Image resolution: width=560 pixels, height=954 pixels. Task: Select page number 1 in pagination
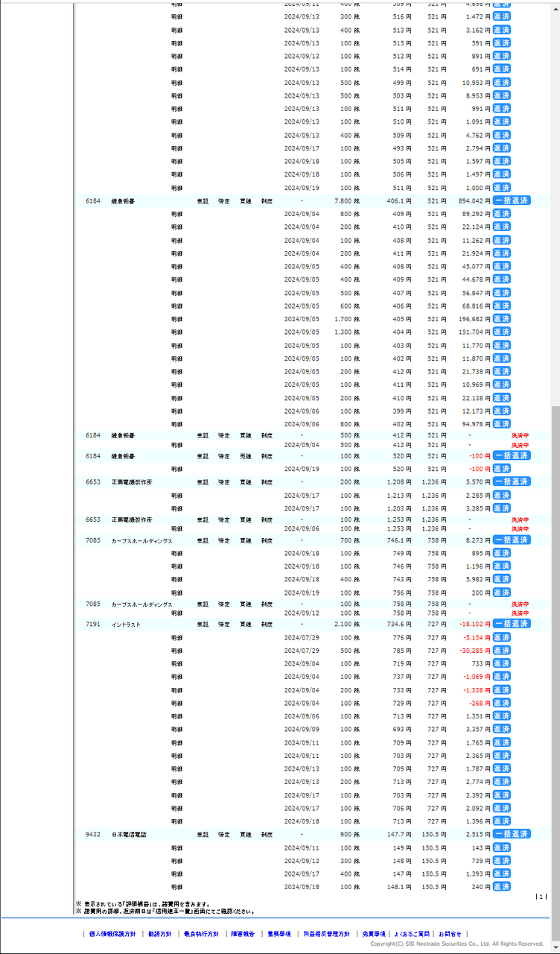pyautogui.click(x=541, y=897)
